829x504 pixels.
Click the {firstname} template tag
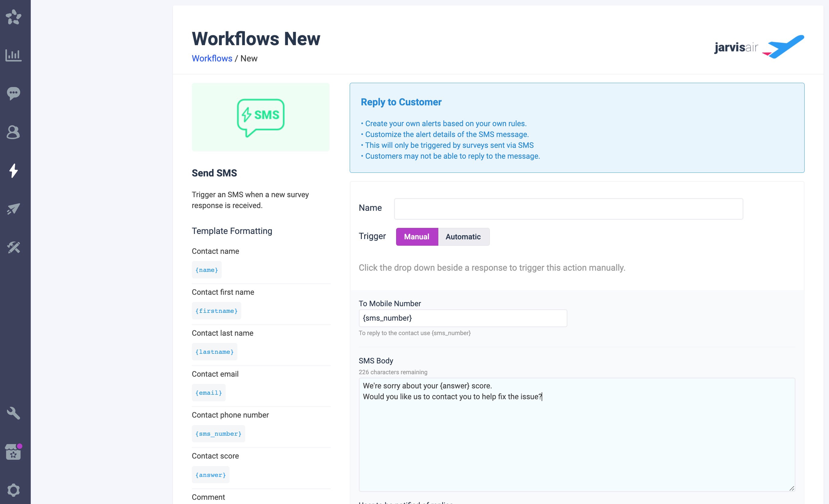coord(216,311)
